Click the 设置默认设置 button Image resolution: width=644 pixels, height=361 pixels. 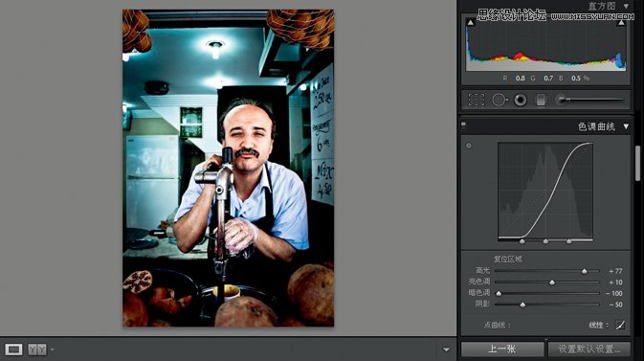(588, 350)
